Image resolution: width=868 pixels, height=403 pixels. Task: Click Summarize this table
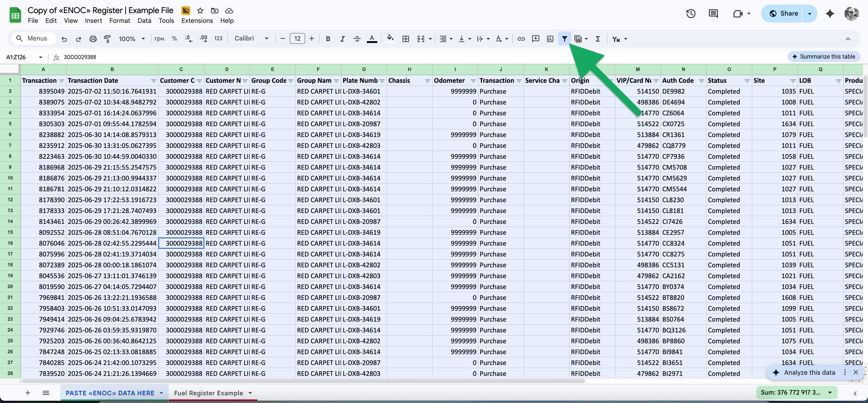point(824,57)
